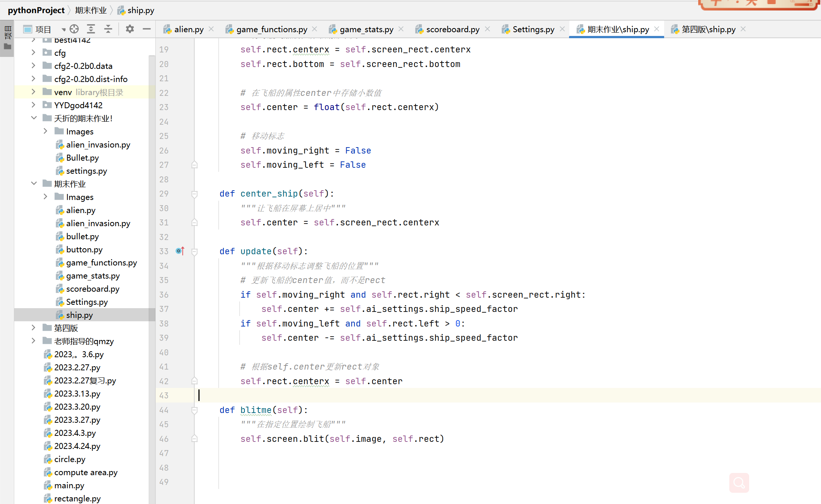Close the game_stats.py tab
The image size is (821, 504).
pyautogui.click(x=401, y=29)
